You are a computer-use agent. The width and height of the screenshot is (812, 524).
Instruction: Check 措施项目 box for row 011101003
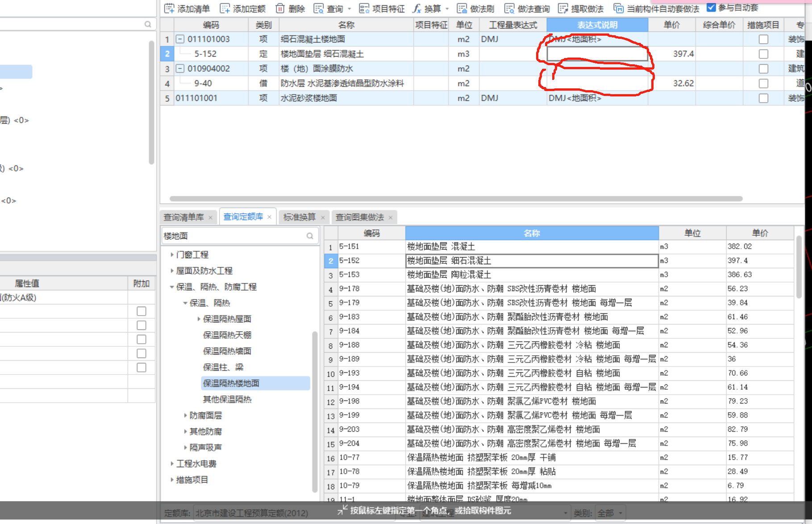click(x=763, y=39)
